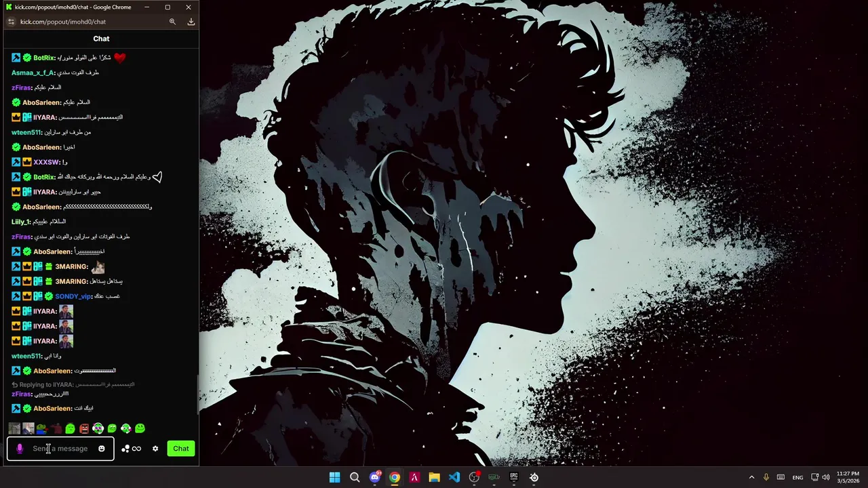868x488 pixels.
Task: Click the white heart emoji in BotRix's greeting
Action: 157,177
